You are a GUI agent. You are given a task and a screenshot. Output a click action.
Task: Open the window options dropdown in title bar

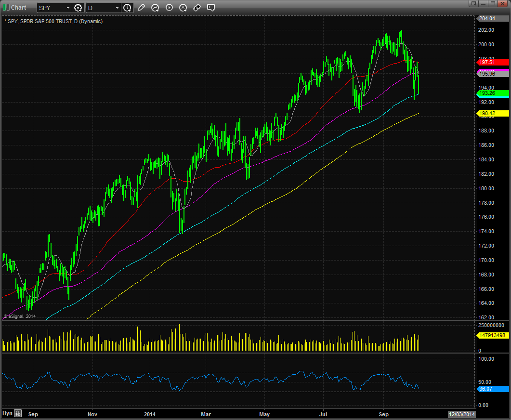(x=473, y=3)
